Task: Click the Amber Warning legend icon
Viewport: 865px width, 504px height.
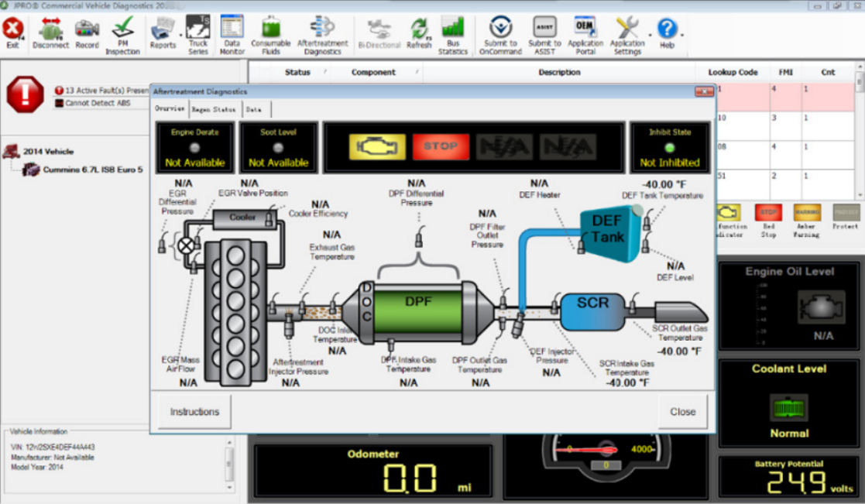Action: (x=806, y=213)
